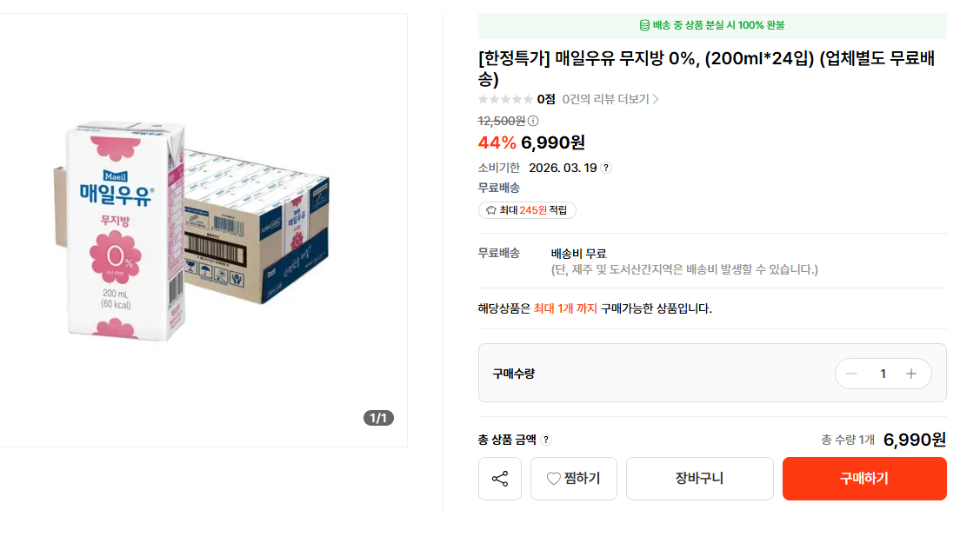Decrease purchase quantity with minus button

(852, 374)
